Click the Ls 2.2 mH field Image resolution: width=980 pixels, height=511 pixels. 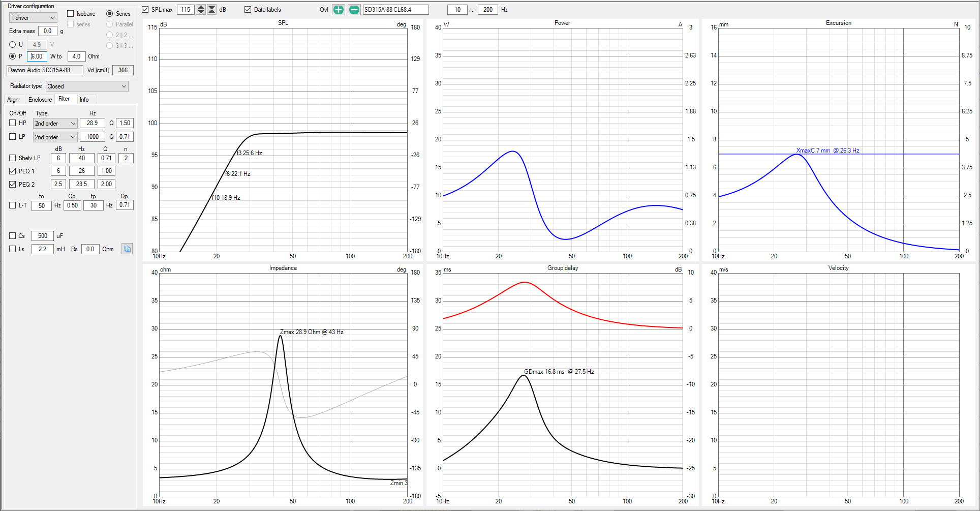[43, 249]
